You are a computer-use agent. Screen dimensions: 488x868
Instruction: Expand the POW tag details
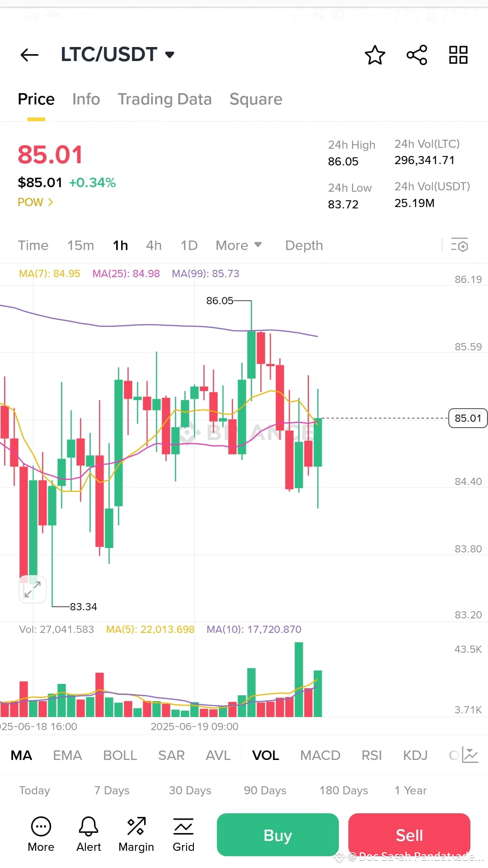pos(35,202)
